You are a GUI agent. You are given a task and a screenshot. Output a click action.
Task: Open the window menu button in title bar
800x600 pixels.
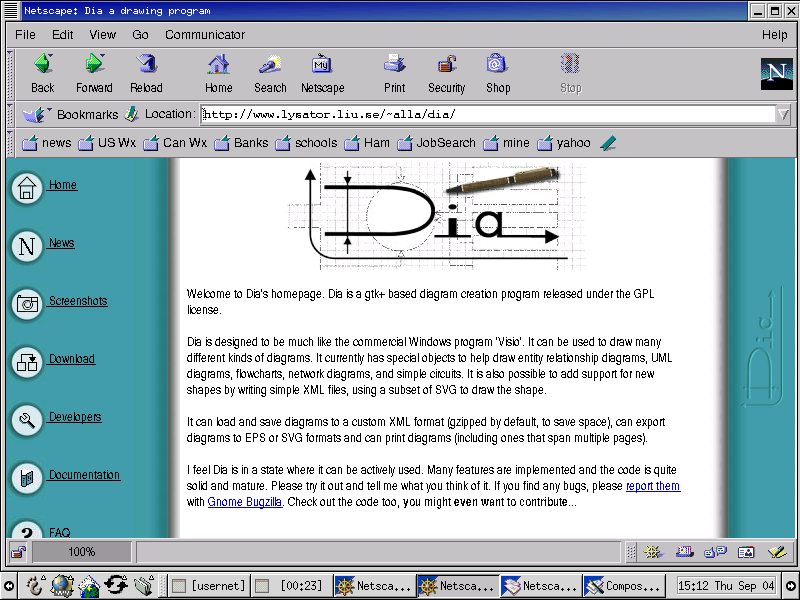pyautogui.click(x=11, y=10)
